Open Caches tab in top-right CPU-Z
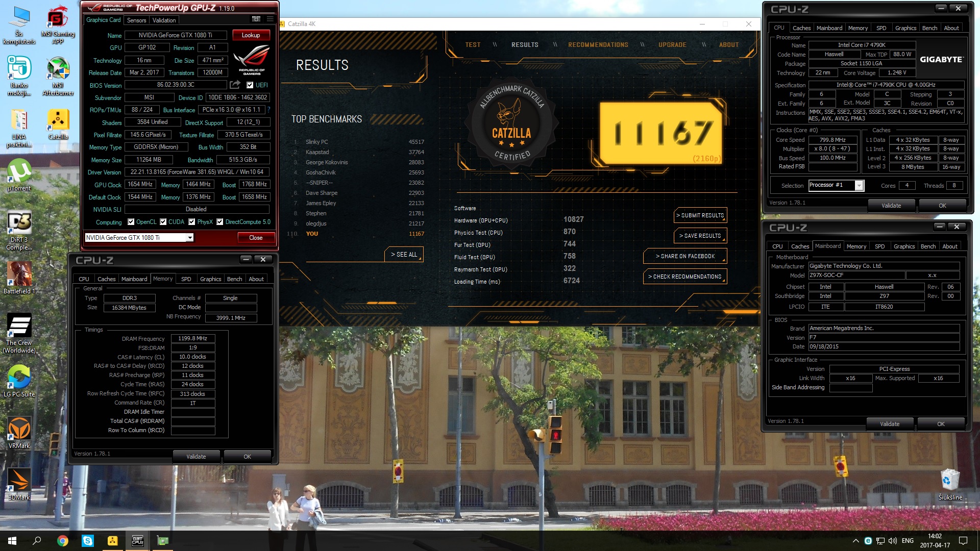 (x=801, y=28)
